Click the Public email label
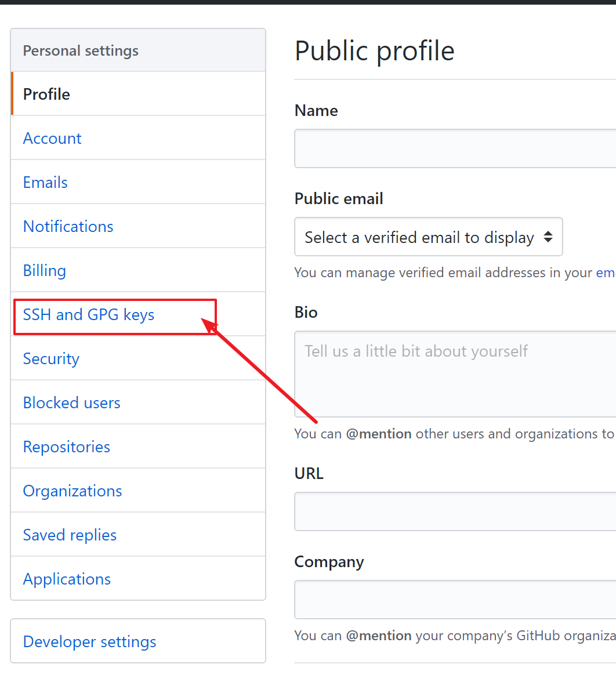616x675 pixels. point(339,199)
